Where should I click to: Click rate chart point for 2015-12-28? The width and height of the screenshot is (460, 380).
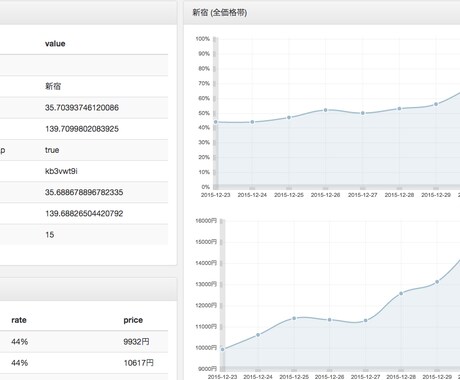pyautogui.click(x=399, y=109)
